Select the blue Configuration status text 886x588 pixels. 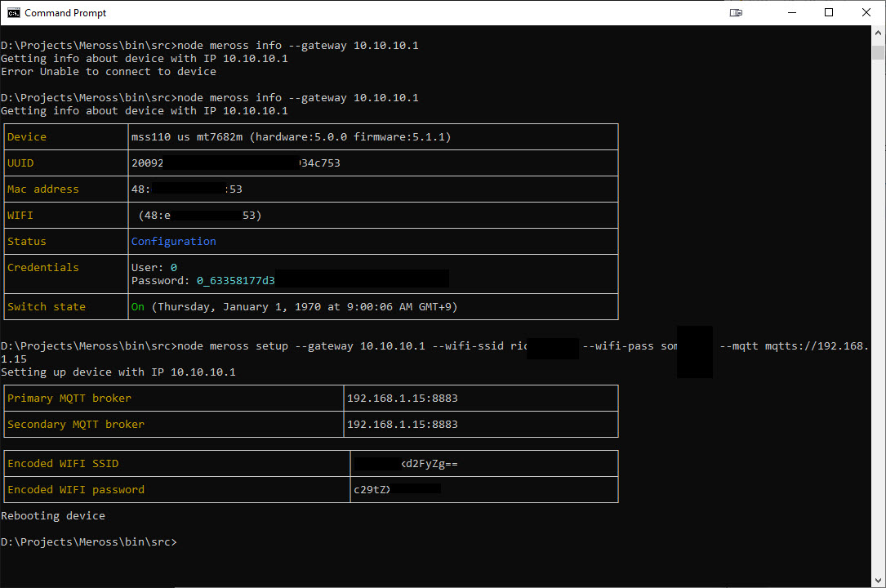[x=173, y=241]
